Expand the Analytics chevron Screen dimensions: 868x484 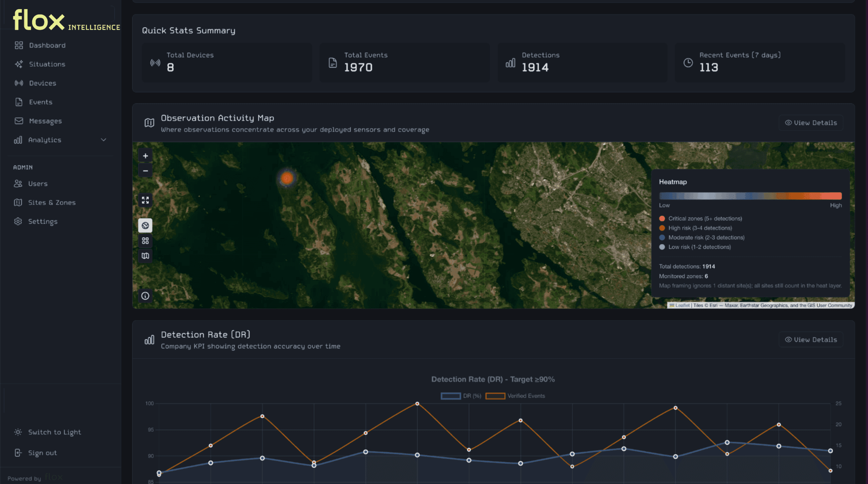click(104, 140)
